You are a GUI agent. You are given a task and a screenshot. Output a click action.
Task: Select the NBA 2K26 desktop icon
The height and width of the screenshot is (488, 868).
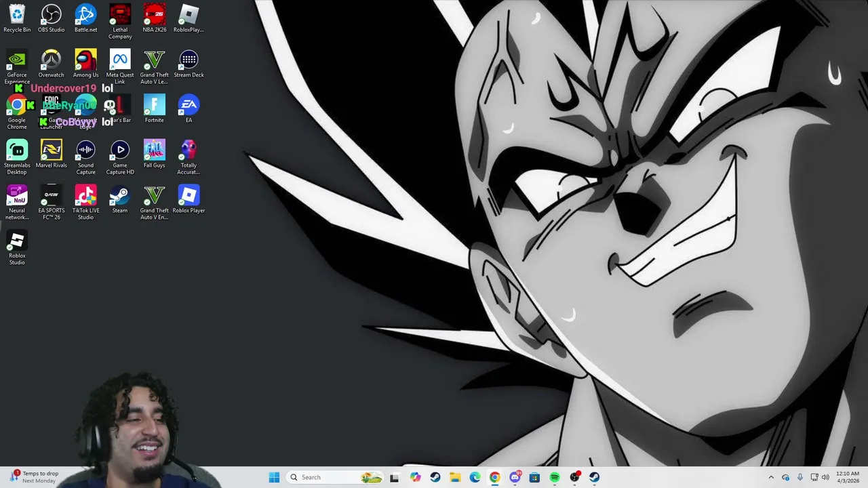154,19
